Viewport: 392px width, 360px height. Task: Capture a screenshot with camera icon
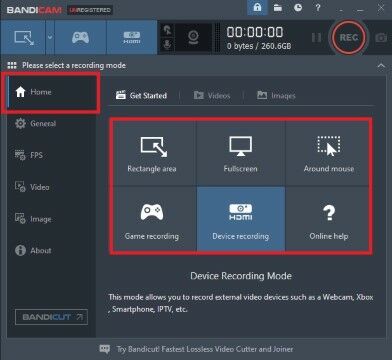381,38
